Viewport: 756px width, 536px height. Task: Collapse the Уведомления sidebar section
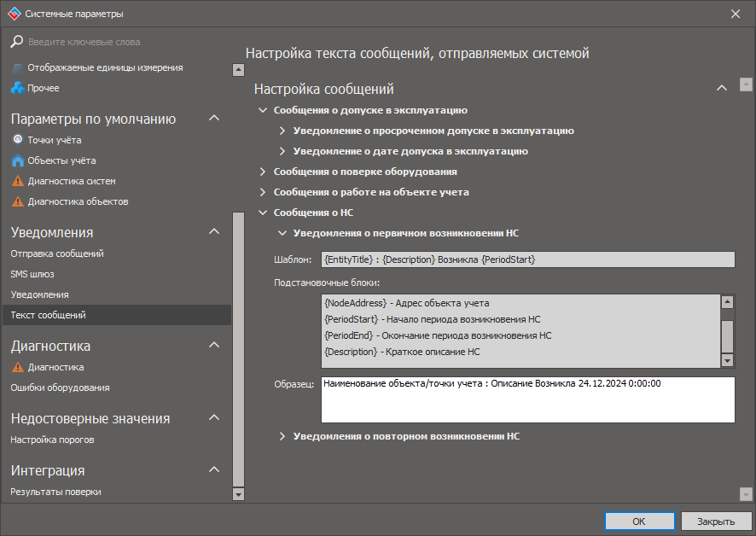(214, 231)
